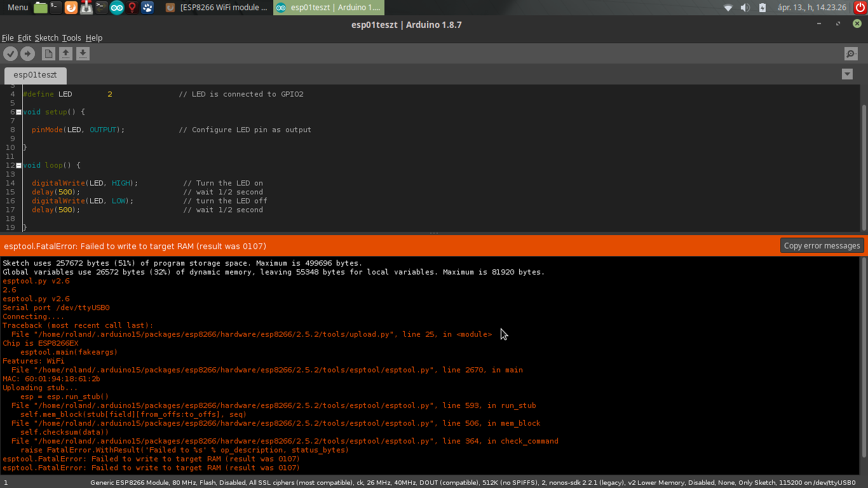Open the blue paw print launcher
Viewport: 868px width, 488px height.
(147, 8)
